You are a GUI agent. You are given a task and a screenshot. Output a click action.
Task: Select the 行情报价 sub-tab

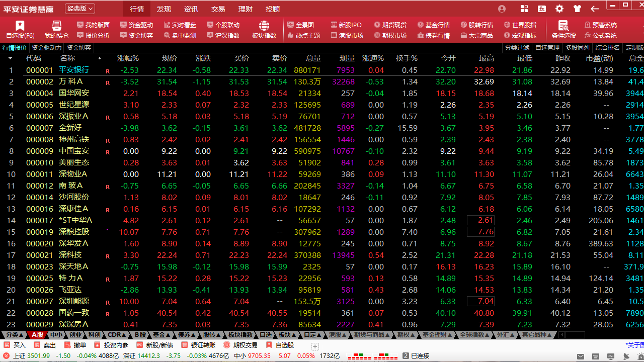coord(15,48)
